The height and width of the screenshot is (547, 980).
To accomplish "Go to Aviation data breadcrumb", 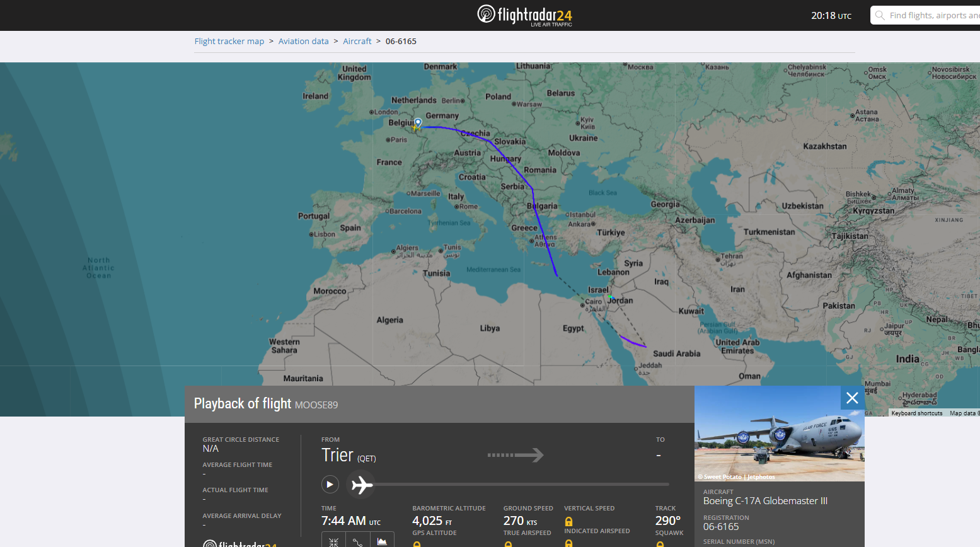I will [x=304, y=42].
